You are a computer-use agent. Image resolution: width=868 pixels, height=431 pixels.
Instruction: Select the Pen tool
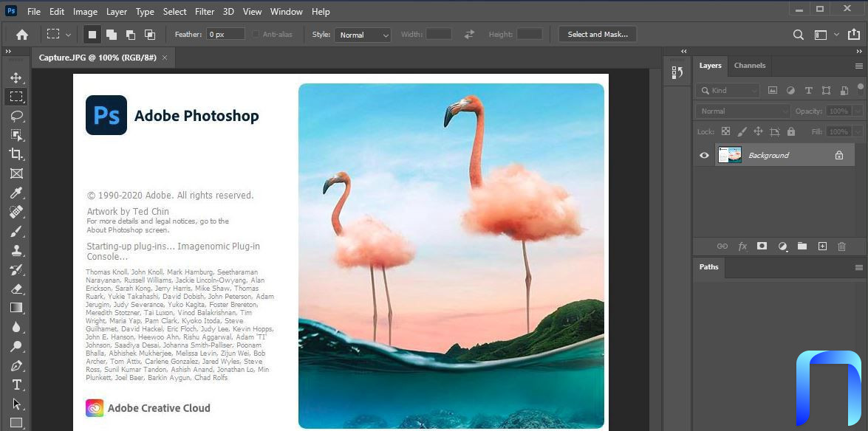[16, 366]
